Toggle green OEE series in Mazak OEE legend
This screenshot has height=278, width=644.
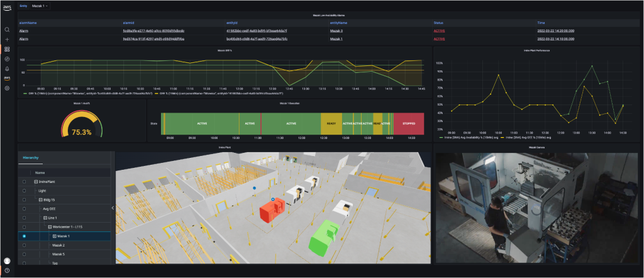87,94
